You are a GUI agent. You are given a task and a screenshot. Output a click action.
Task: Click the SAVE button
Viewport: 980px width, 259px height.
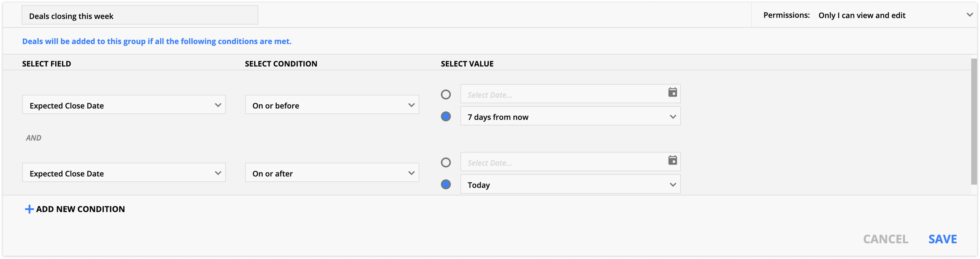tap(942, 239)
